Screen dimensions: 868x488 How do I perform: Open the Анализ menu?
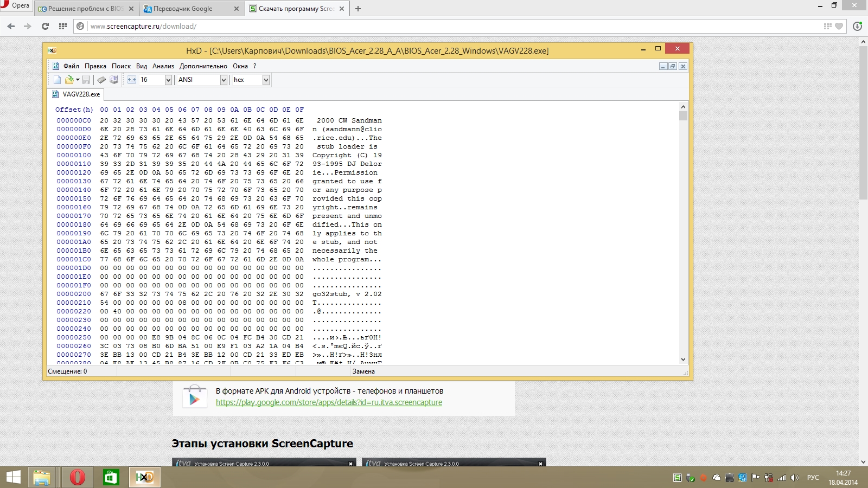[x=163, y=66]
